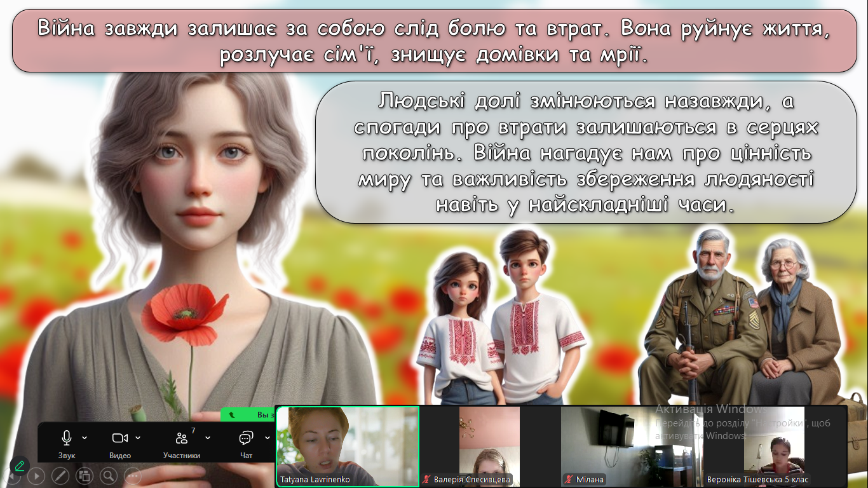Click the microphone icon labeled Звук
This screenshot has width=868, height=488.
point(66,438)
